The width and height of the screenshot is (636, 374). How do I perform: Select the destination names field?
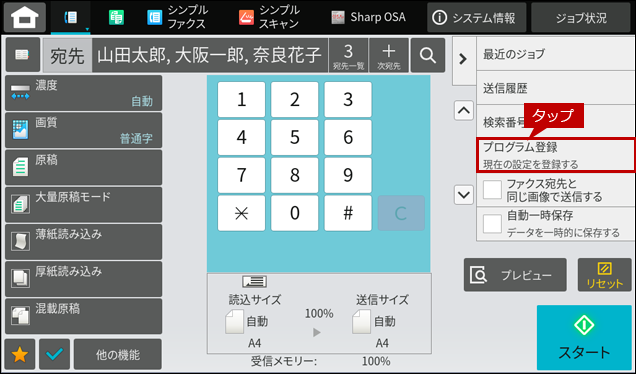210,55
